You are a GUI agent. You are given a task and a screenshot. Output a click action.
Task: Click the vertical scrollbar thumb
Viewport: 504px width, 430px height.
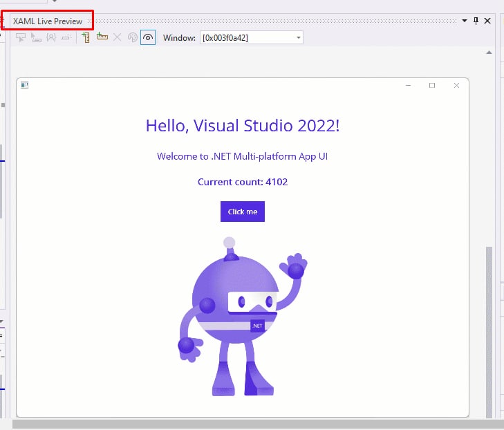point(489,332)
